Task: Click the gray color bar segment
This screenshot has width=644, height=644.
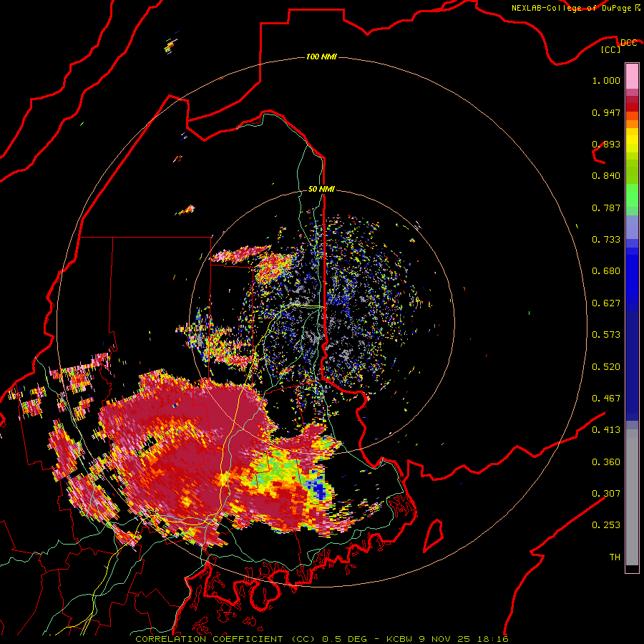Action: click(632, 497)
